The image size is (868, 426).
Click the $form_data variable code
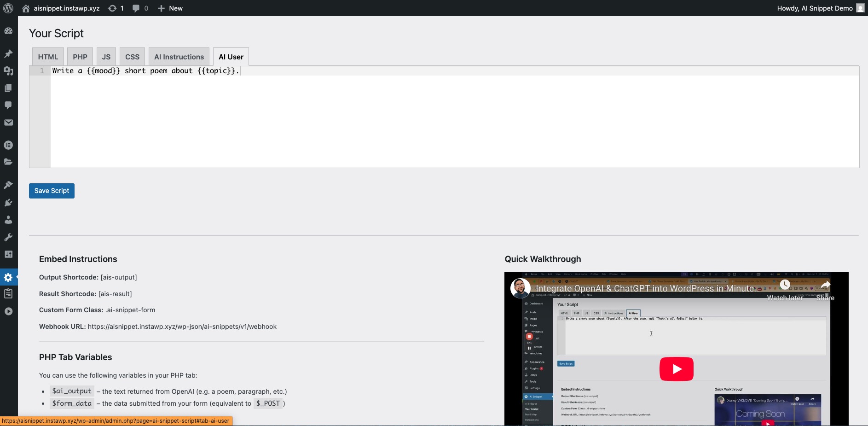coord(72,403)
